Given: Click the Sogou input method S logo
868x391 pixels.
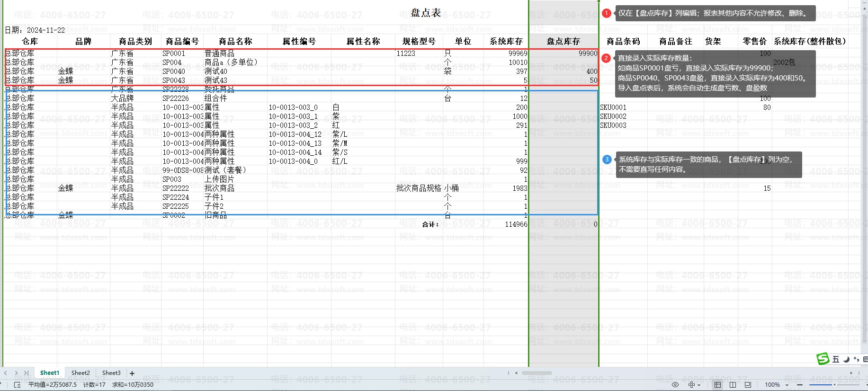Looking at the screenshot, I should [823, 359].
